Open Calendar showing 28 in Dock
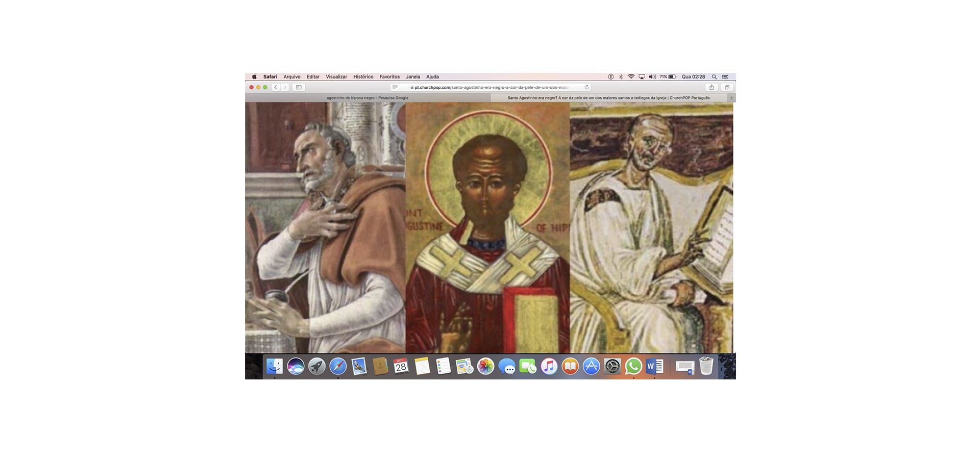The width and height of the screenshot is (980, 459). coord(401,366)
